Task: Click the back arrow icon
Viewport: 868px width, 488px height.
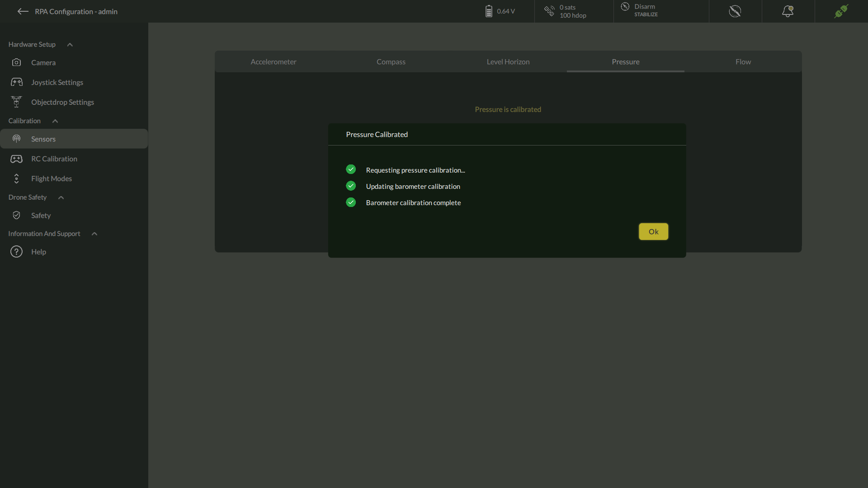Action: pyautogui.click(x=23, y=11)
